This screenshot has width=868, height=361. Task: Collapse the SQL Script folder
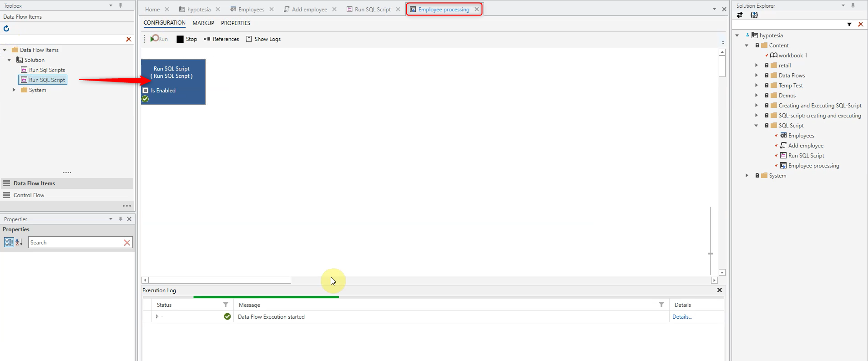pyautogui.click(x=756, y=126)
